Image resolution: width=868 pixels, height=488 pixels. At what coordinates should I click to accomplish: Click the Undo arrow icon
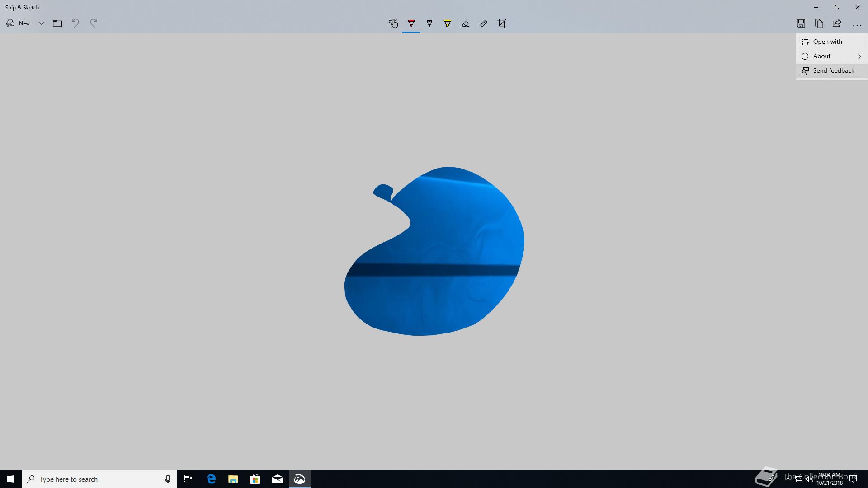[75, 23]
